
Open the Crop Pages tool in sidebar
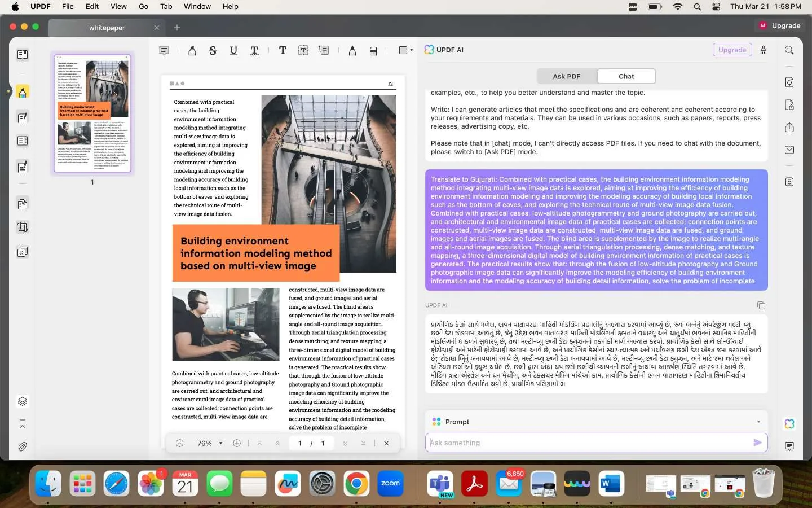(23, 227)
